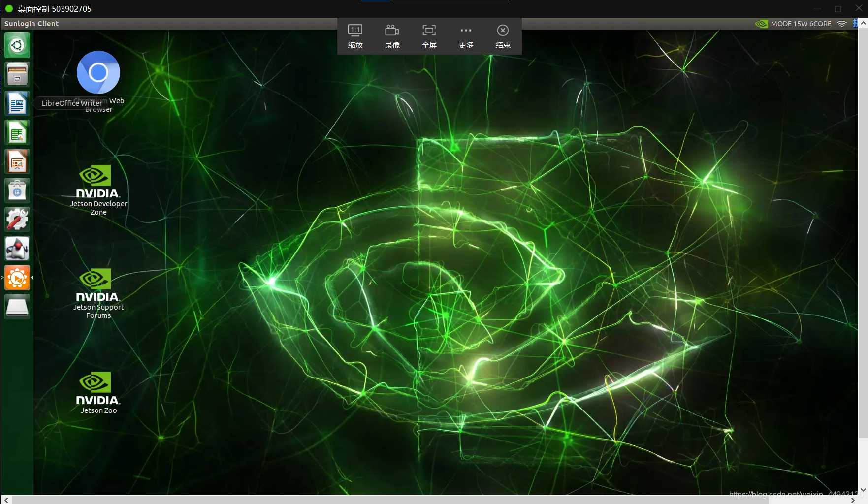The width and height of the screenshot is (868, 504).
Task: Open Ubuntu Software store icon
Action: click(x=17, y=190)
